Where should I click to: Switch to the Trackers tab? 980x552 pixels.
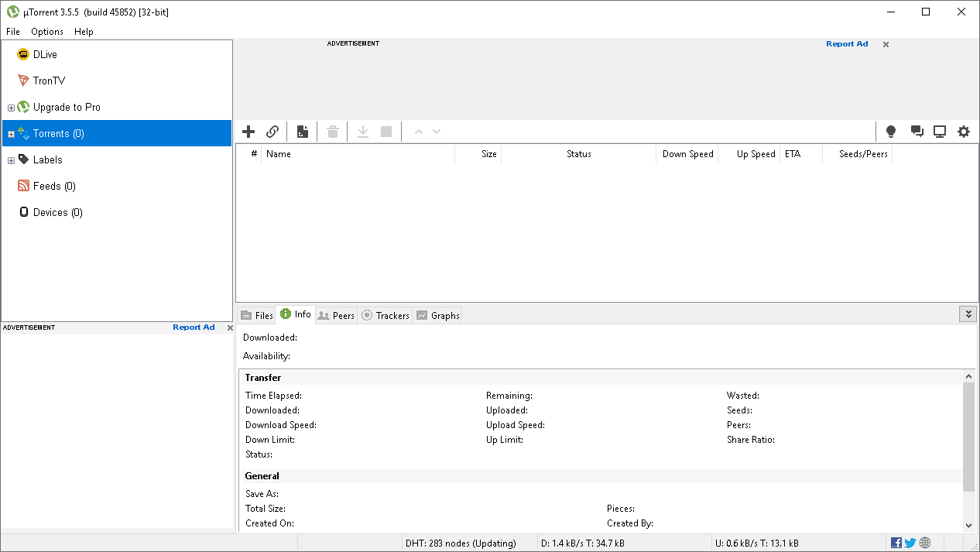click(385, 315)
